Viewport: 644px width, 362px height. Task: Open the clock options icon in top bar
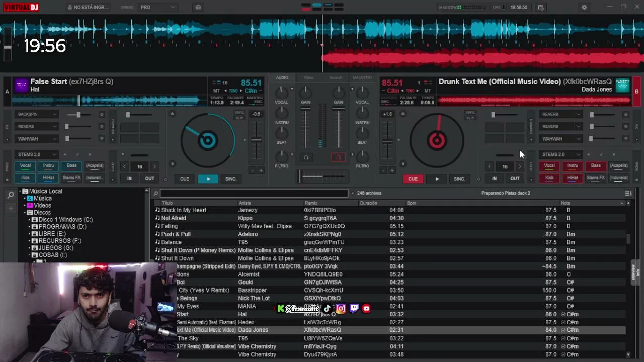click(x=541, y=8)
